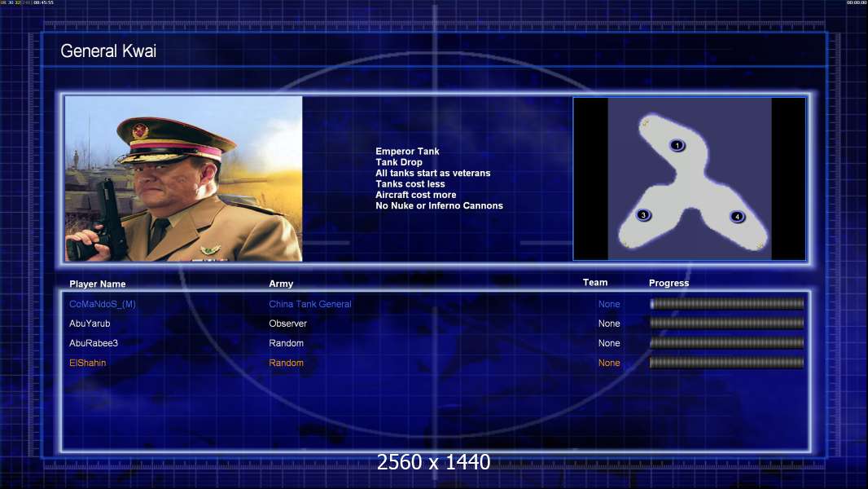Screen dimensions: 868x489
Task: Select player ElShahin name
Action: [x=87, y=363]
